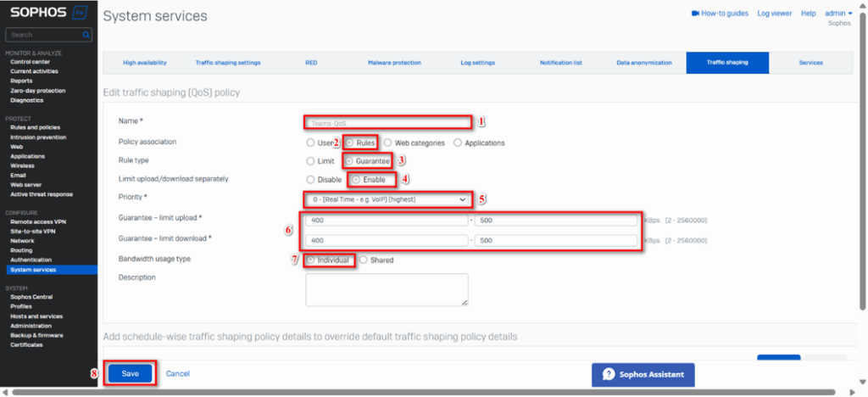Open the Priority dropdown list
The height and width of the screenshot is (397, 868).
point(387,198)
